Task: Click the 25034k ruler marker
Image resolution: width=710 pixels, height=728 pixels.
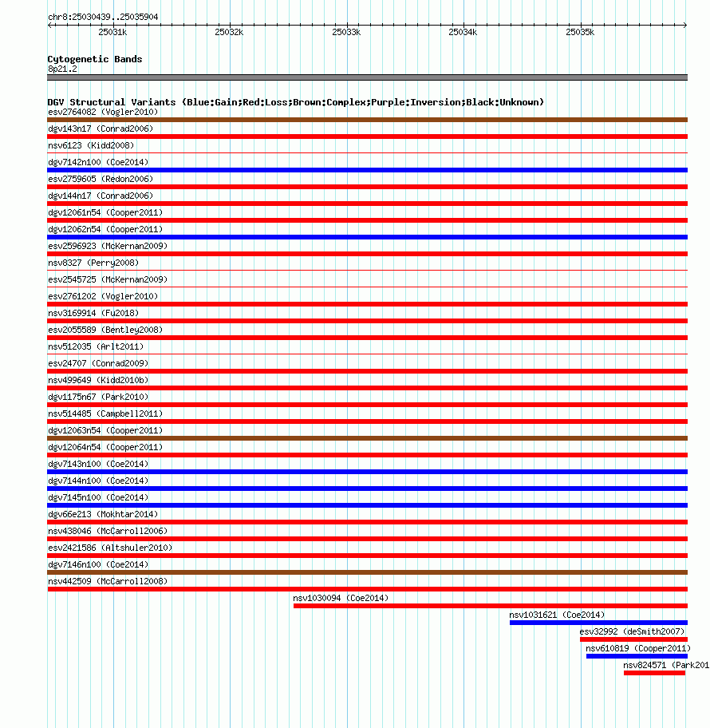Action: pyautogui.click(x=463, y=32)
